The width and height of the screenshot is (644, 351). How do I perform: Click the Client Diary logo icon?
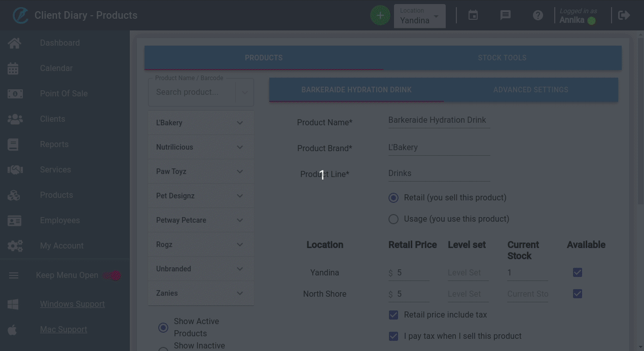point(21,15)
